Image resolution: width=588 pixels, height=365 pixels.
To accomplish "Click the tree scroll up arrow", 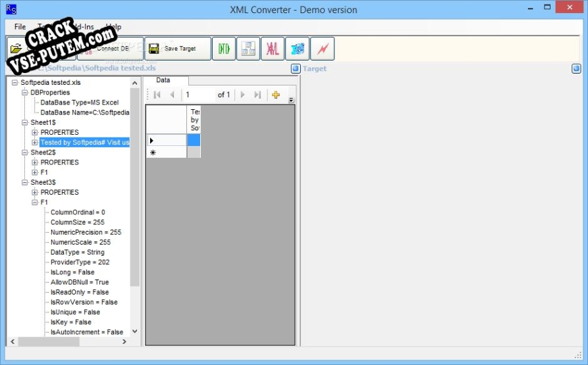I will click(135, 83).
